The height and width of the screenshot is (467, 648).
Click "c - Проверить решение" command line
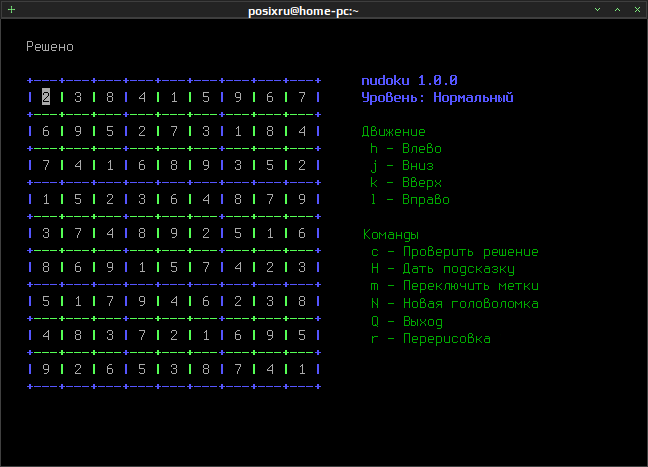click(x=455, y=252)
